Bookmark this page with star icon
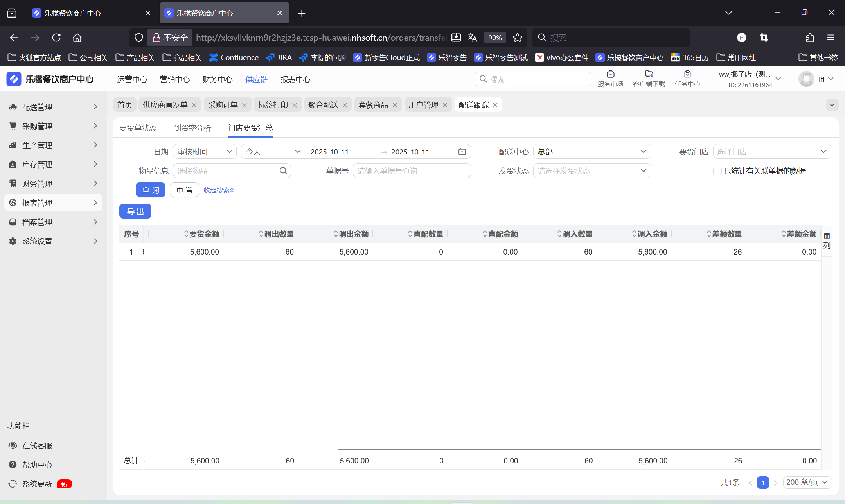This screenshot has width=845, height=504. tap(518, 38)
